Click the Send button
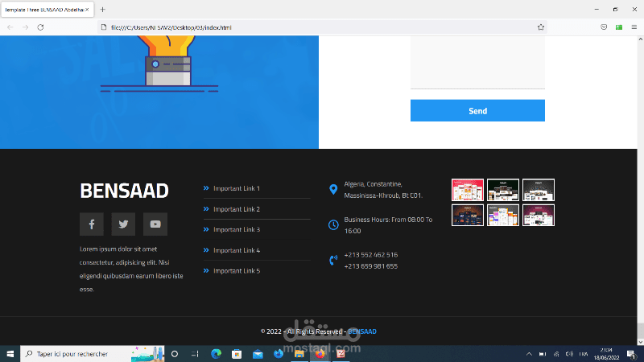The image size is (644, 362). [477, 110]
